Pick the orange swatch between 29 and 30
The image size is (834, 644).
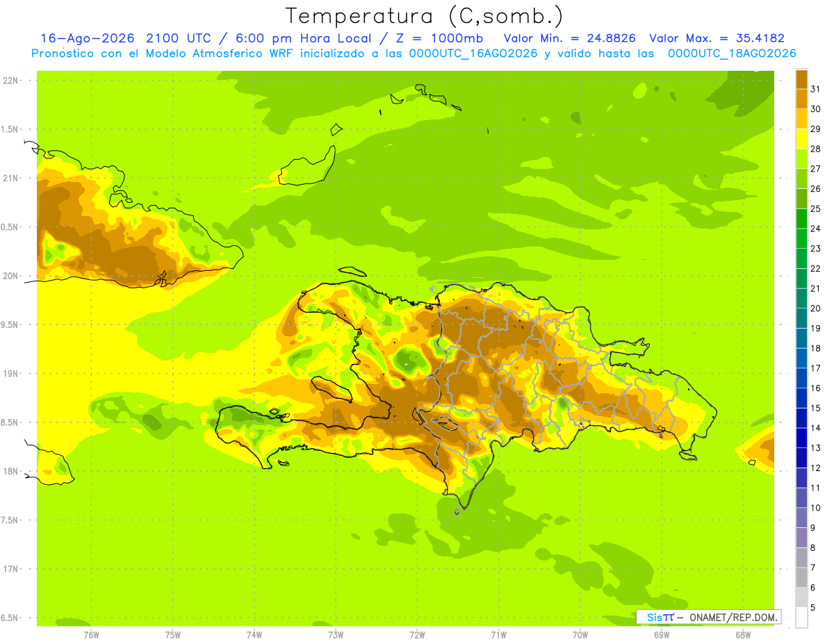[801, 119]
